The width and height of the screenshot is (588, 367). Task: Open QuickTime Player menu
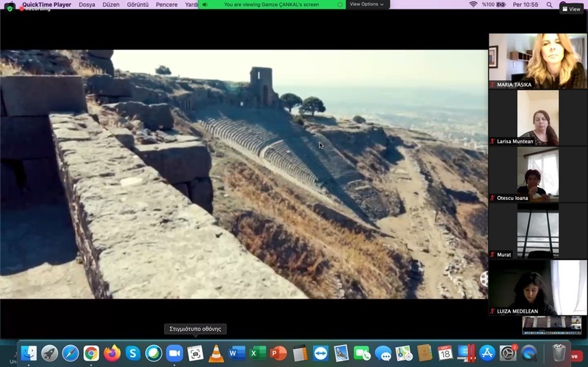[x=46, y=5]
